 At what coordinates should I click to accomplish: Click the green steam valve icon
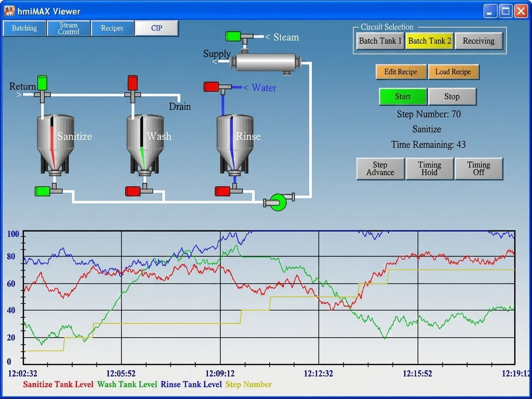point(233,36)
